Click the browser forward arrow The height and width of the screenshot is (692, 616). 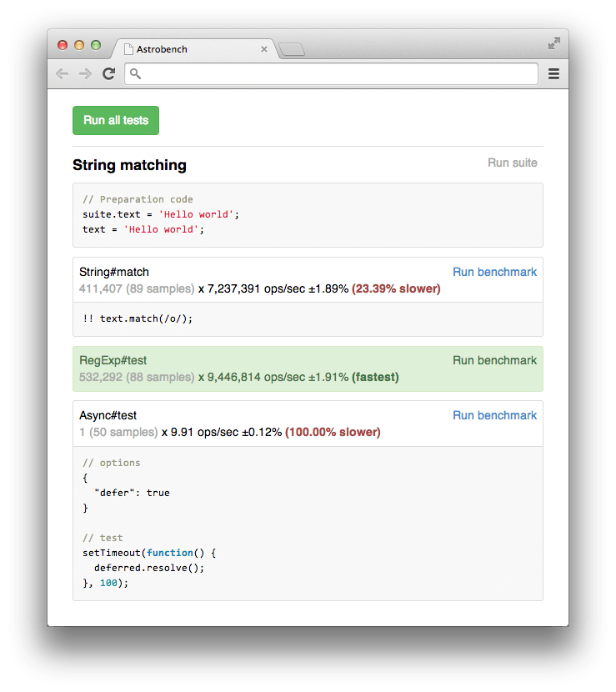[85, 74]
